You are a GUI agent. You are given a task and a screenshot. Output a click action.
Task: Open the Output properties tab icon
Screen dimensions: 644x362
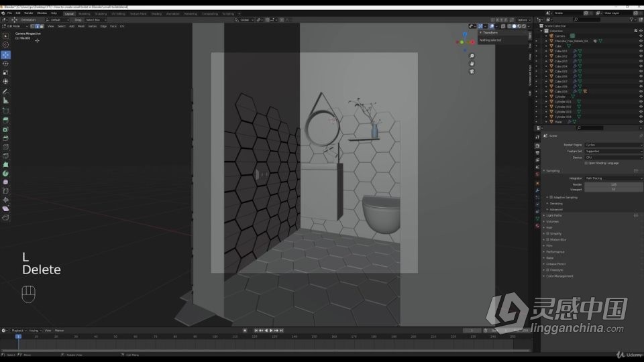(x=537, y=153)
